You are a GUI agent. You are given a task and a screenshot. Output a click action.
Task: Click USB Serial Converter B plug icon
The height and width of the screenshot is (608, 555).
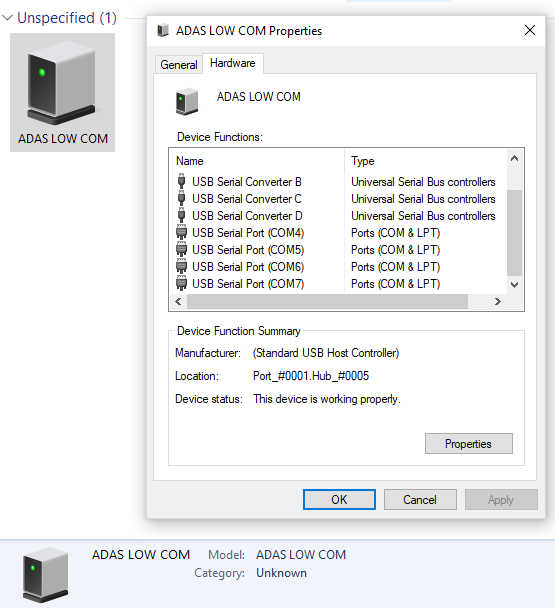point(181,181)
